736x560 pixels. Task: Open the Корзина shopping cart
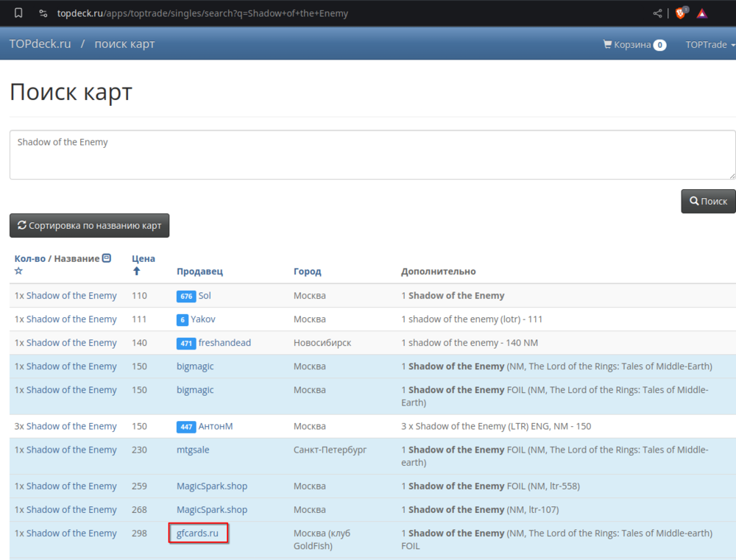click(634, 44)
